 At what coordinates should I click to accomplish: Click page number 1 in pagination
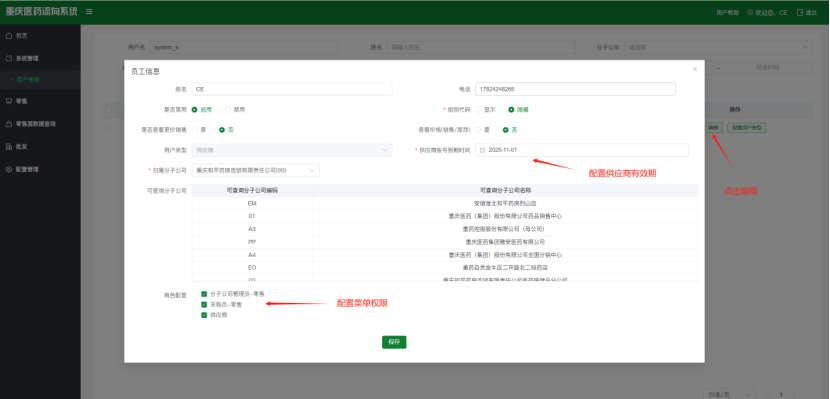pyautogui.click(x=780, y=395)
